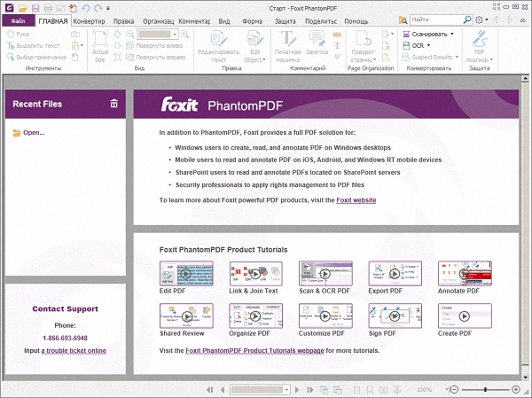Click the Сканировать scan icon

tap(406, 34)
